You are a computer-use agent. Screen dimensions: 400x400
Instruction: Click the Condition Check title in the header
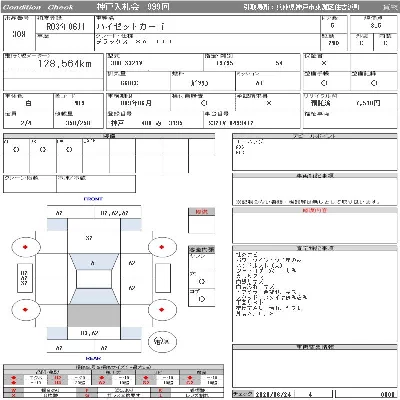click(38, 7)
